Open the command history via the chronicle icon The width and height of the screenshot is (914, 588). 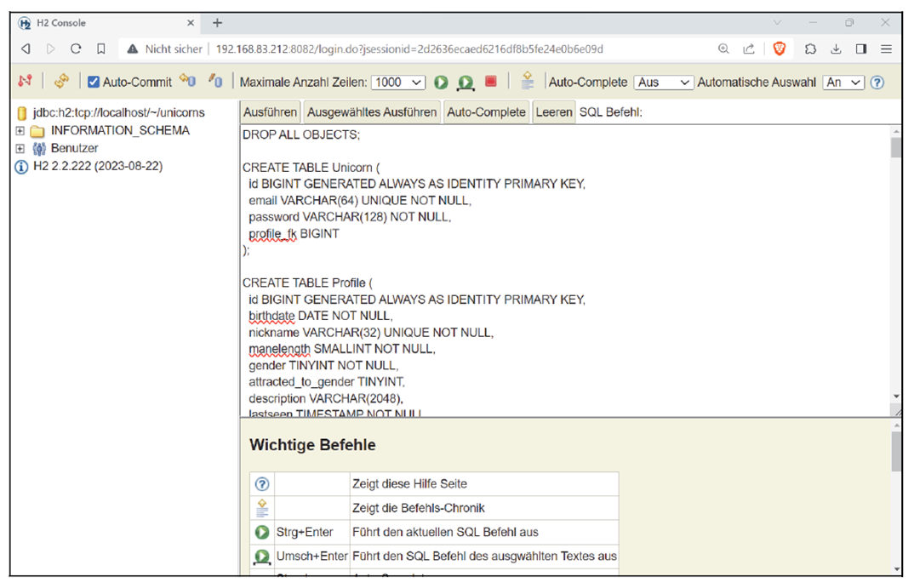point(528,82)
